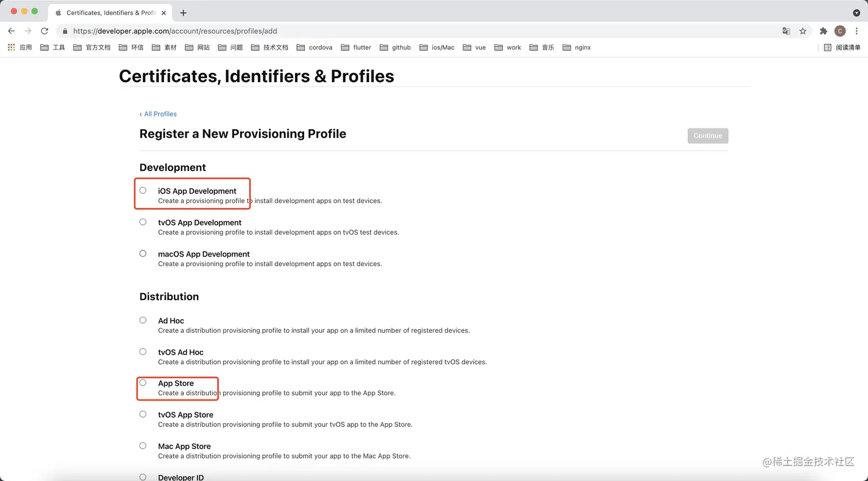868x481 pixels.
Task: Open the 工具 bookmarks folder
Action: click(x=53, y=48)
